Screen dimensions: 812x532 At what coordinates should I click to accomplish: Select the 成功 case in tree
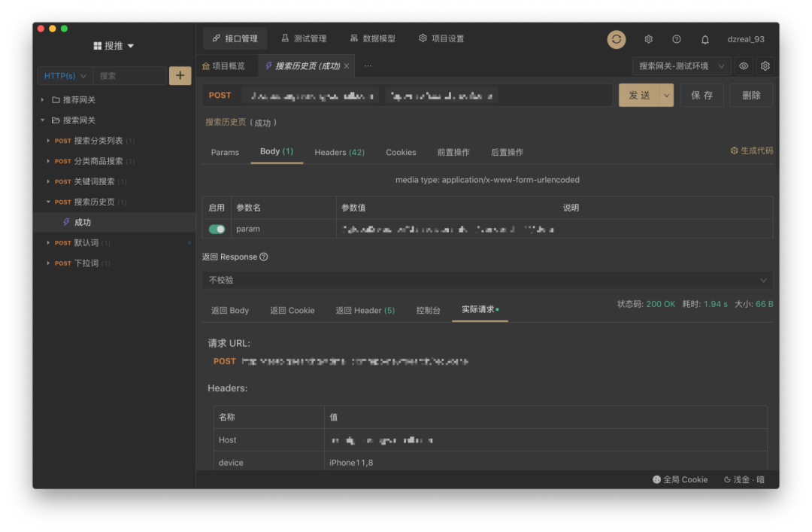(114, 223)
